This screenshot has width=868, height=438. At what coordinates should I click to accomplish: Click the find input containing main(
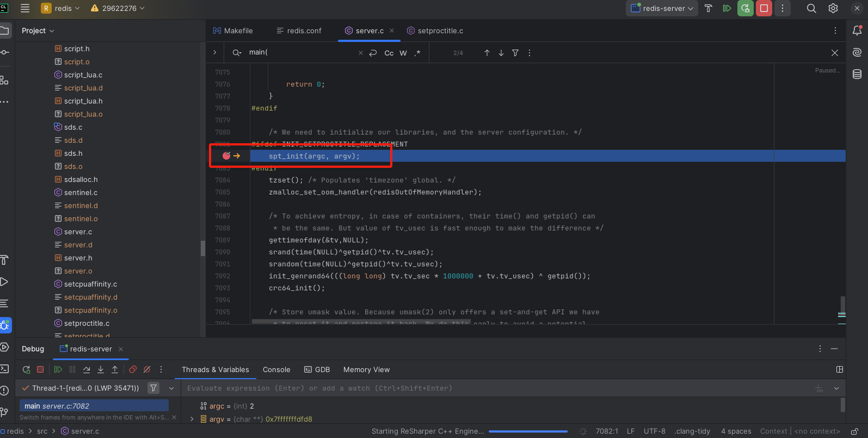(x=301, y=52)
